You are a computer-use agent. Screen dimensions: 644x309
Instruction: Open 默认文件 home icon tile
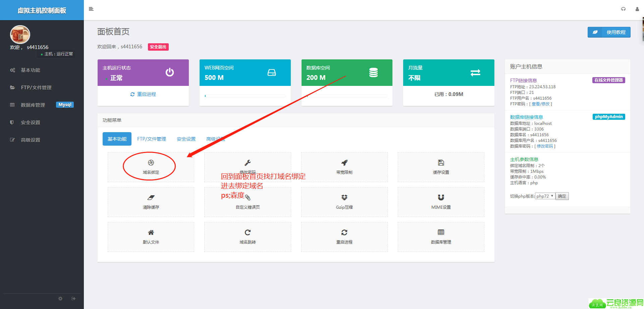pos(151,237)
